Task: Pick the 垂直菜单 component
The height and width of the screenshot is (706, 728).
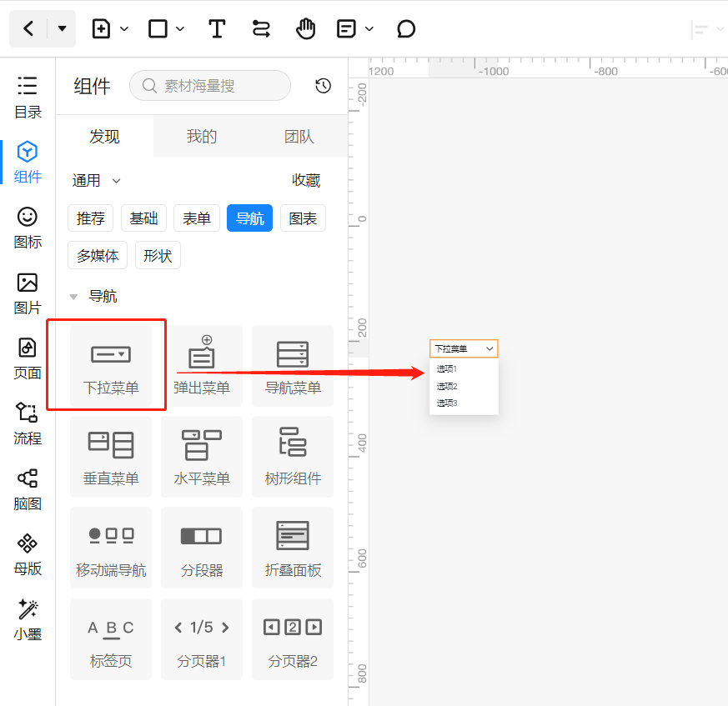Action: coord(111,457)
